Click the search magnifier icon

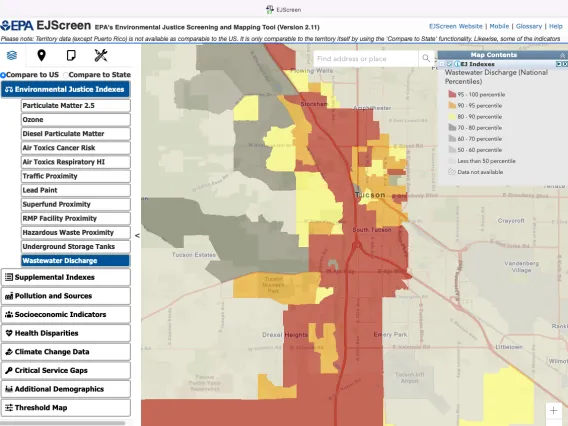(426, 58)
